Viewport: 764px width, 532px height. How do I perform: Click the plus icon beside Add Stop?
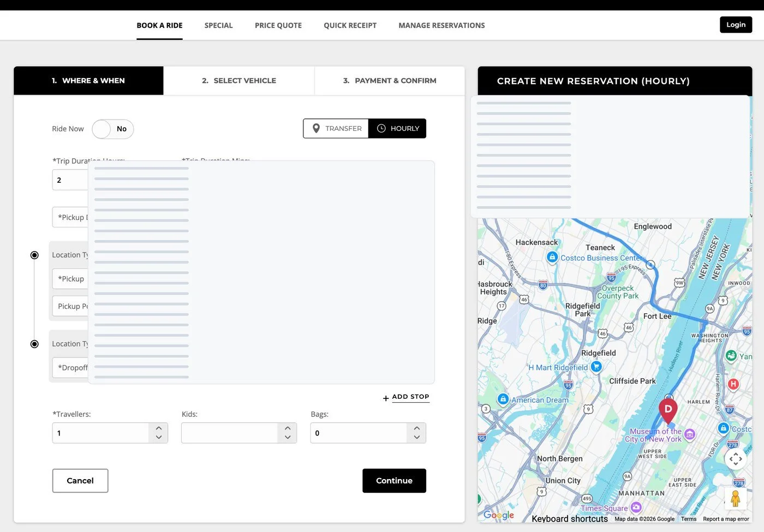pos(386,398)
